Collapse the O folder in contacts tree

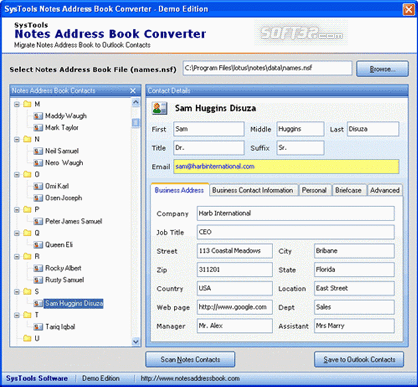(x=17, y=175)
